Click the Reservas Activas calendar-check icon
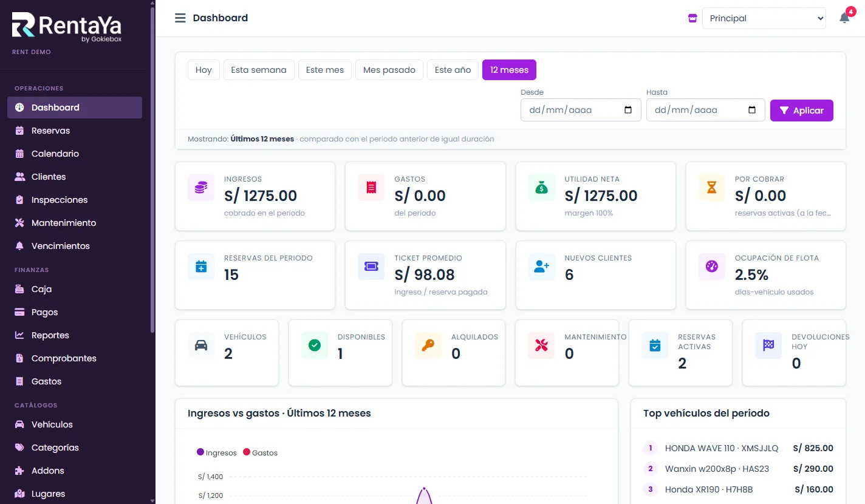Screen dimensions: 865x504 (655, 346)
